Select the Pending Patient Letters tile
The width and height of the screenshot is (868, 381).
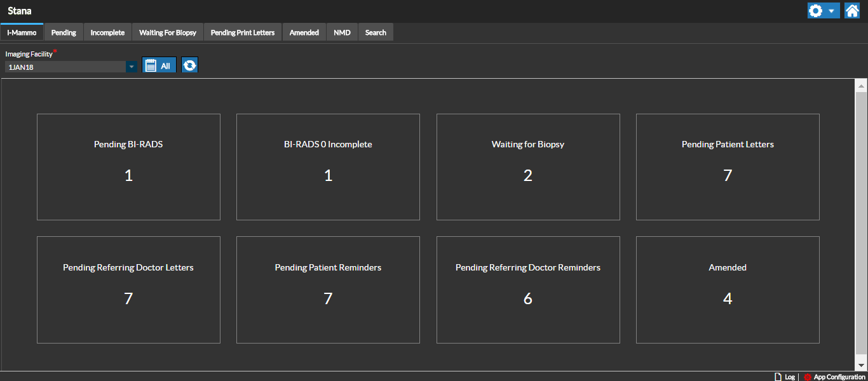tap(728, 167)
